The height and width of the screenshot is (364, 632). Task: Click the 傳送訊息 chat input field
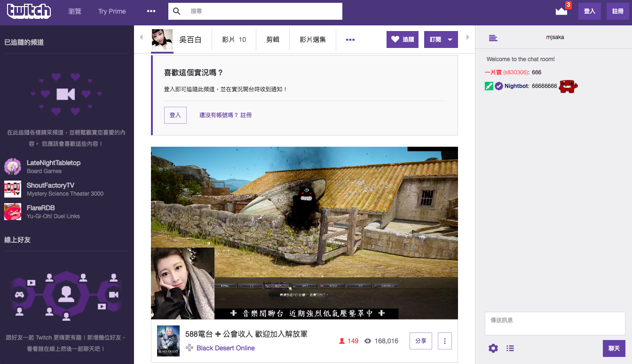tap(555, 323)
